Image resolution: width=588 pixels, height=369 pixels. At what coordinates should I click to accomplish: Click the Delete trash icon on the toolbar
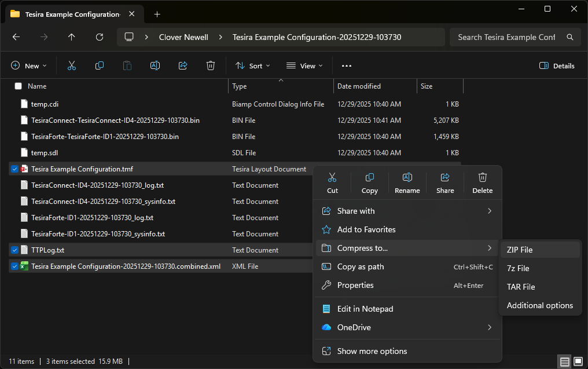tap(210, 65)
